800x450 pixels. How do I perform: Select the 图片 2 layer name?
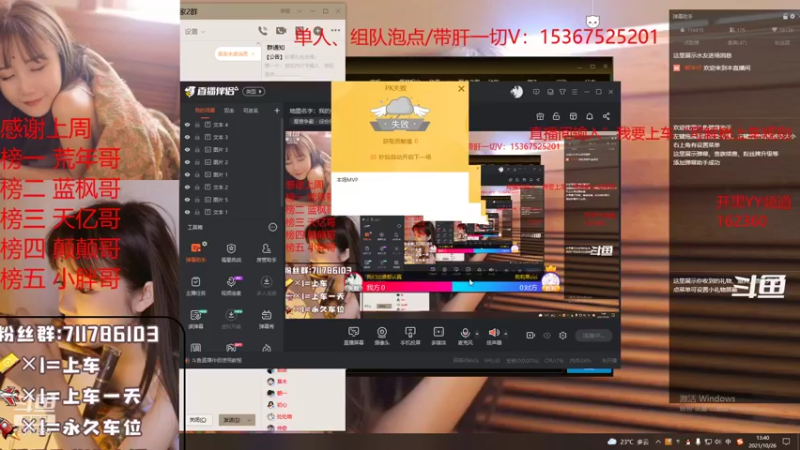(220, 162)
